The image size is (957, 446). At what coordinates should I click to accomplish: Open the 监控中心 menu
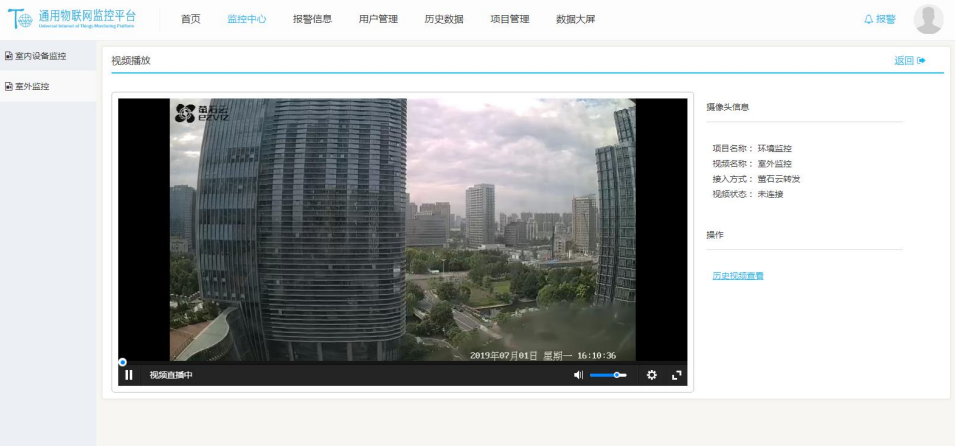(246, 19)
